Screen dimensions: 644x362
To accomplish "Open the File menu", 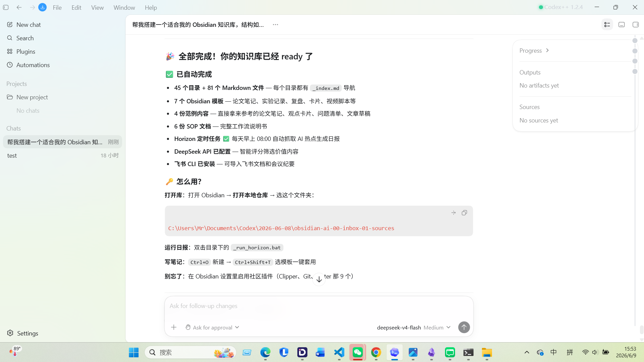I will [57, 7].
